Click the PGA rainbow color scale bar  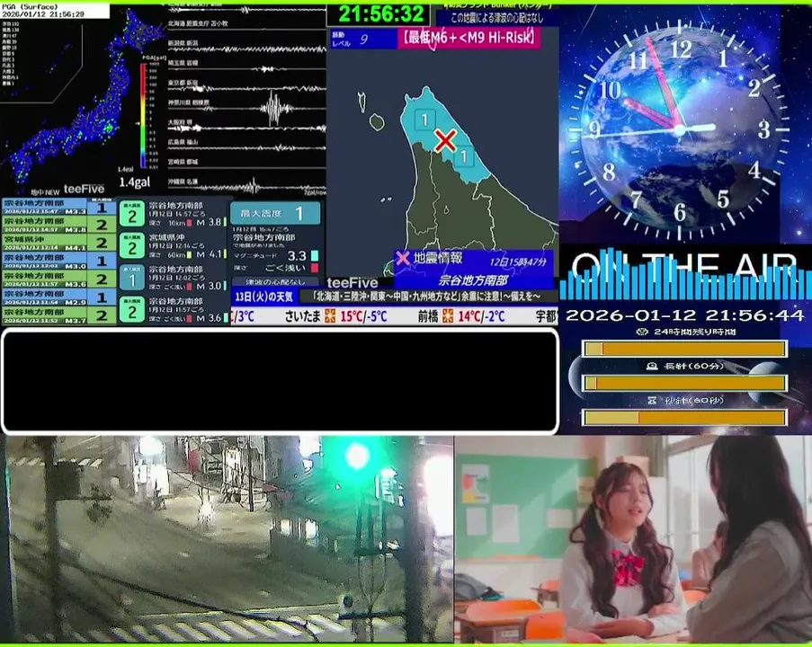coord(144,115)
